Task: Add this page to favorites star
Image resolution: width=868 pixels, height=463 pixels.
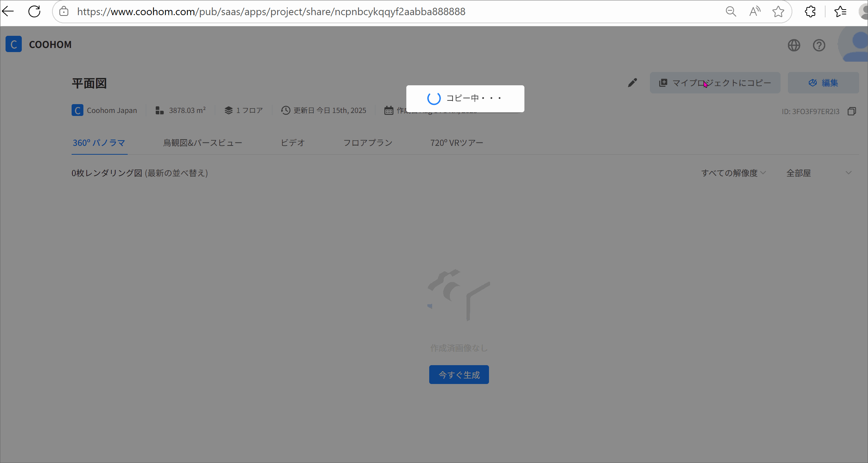Action: pos(778,11)
